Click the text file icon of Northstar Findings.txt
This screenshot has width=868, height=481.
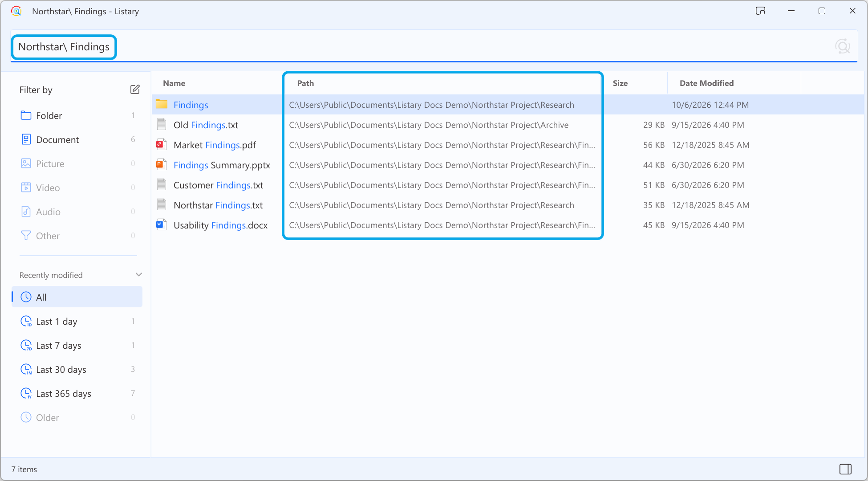[x=162, y=205]
